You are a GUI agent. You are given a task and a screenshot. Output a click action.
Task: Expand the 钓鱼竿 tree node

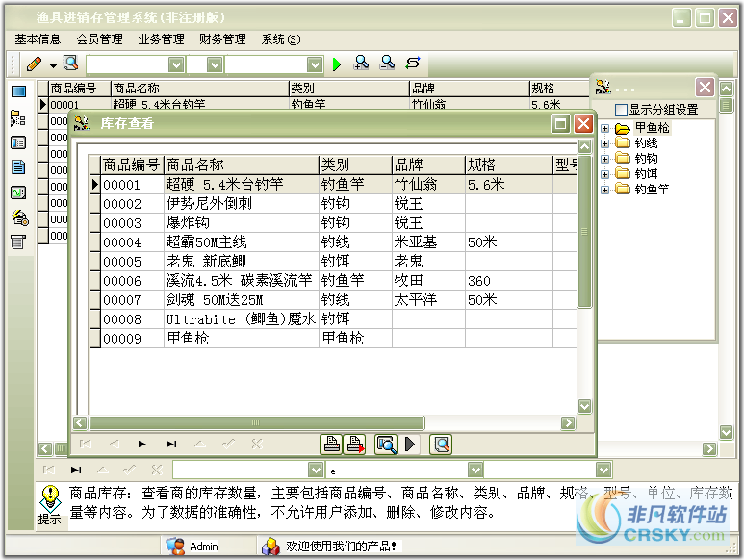point(605,190)
